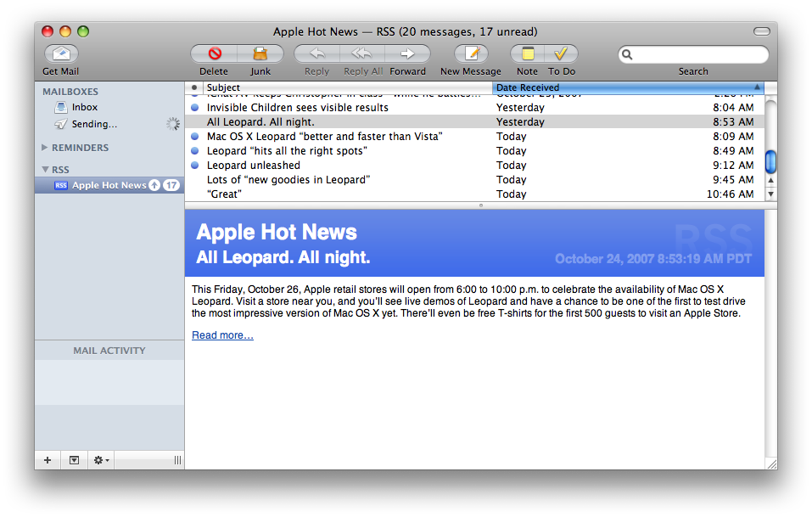Sort messages by Date Received
The height and width of the screenshot is (517, 812).
[628, 87]
